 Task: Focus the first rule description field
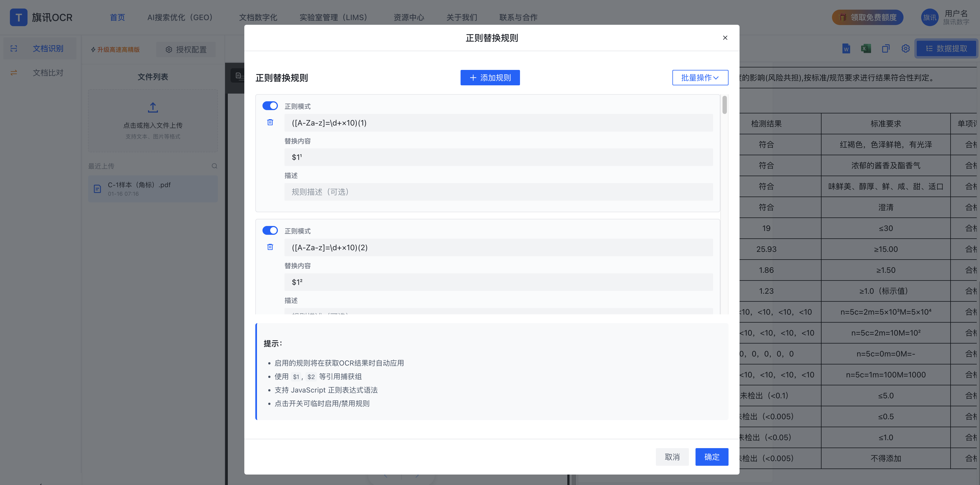498,192
